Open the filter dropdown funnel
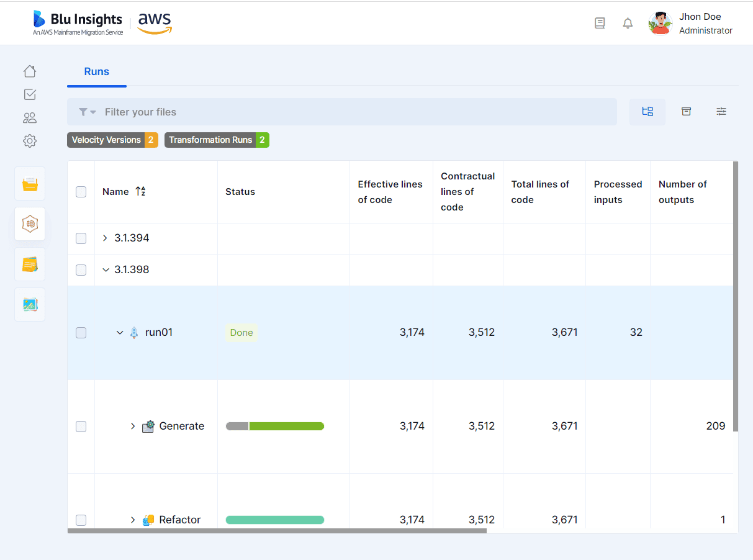Image resolution: width=753 pixels, height=560 pixels. point(87,112)
